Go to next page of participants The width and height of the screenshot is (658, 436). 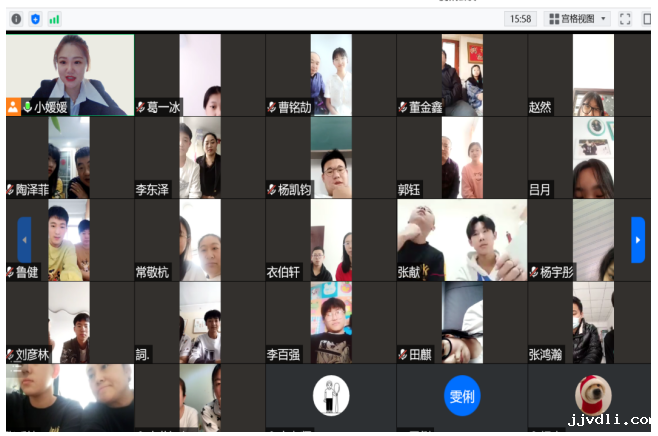(x=637, y=239)
